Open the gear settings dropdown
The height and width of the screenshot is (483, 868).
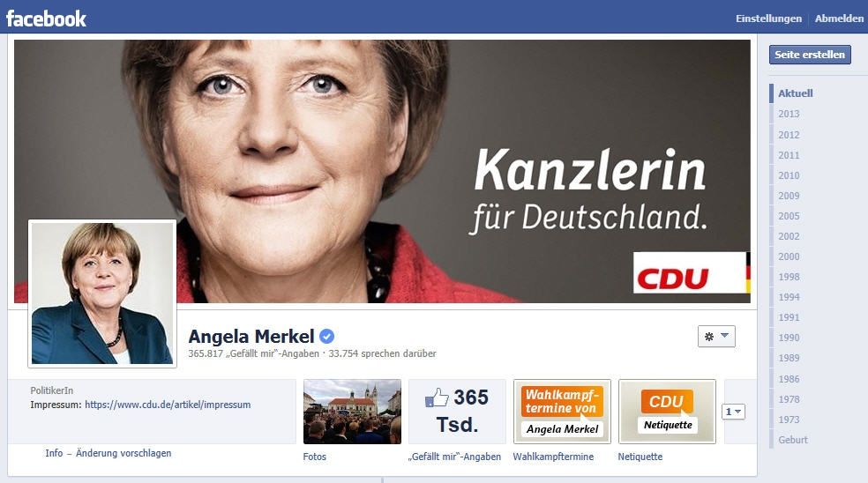point(716,336)
